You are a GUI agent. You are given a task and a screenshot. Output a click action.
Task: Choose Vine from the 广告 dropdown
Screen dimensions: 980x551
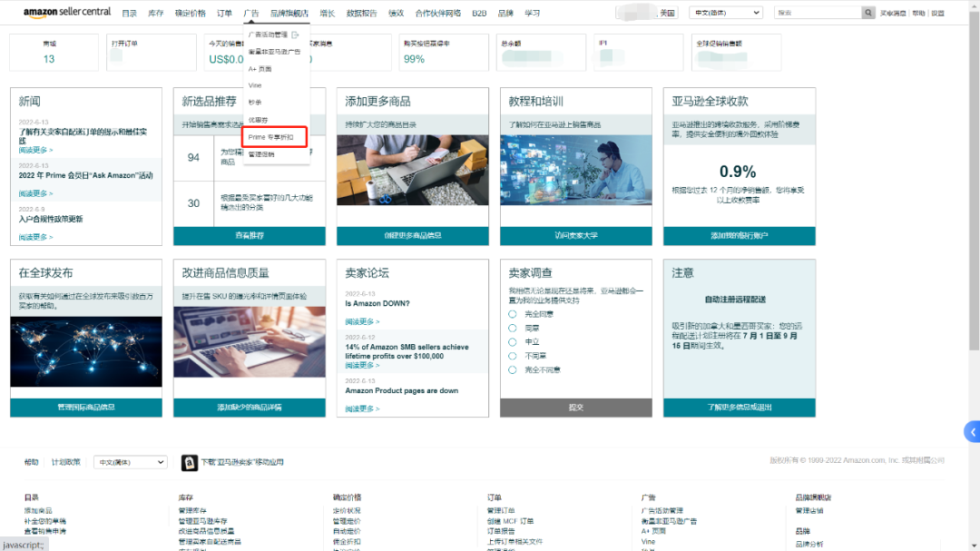pos(255,85)
